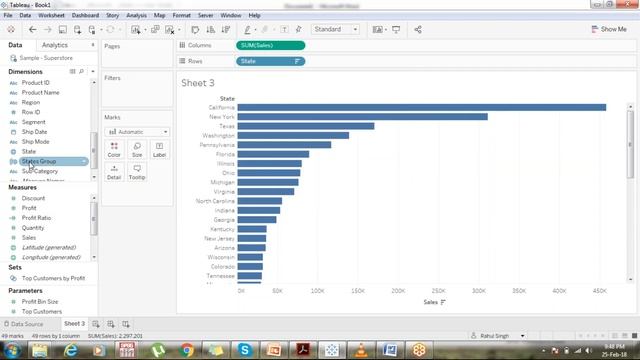Click the Undo back arrow
The image size is (640, 360).
tap(33, 29)
